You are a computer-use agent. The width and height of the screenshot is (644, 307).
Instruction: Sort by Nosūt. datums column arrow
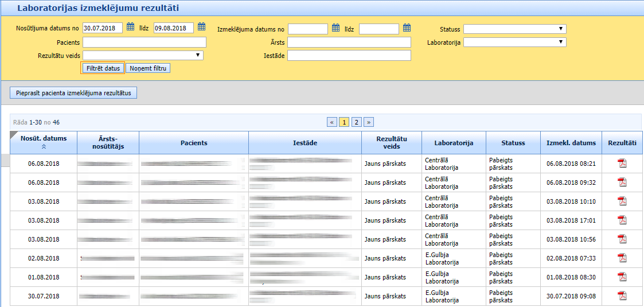pyautogui.click(x=44, y=147)
